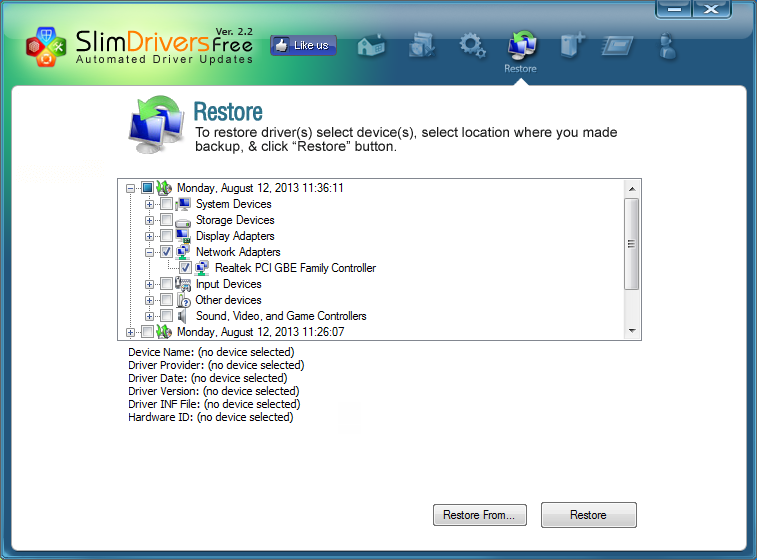
Task: Click the System Devices computer icon
Action: pyautogui.click(x=183, y=204)
